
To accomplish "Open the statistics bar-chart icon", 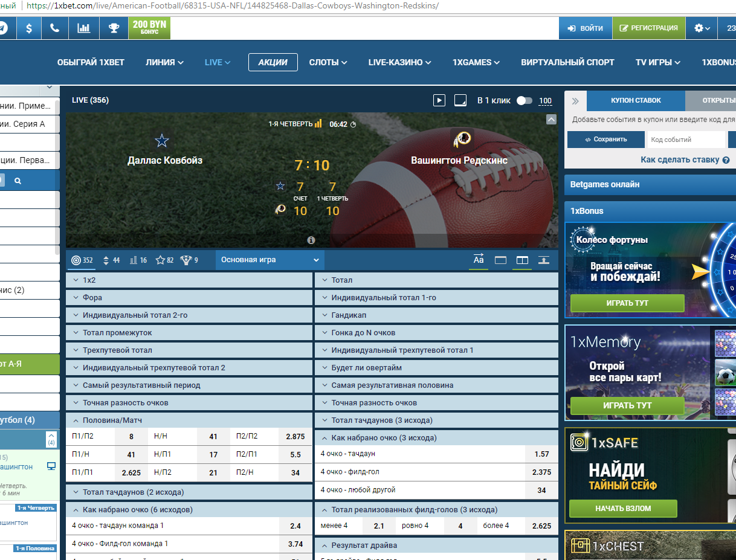I will point(84,28).
